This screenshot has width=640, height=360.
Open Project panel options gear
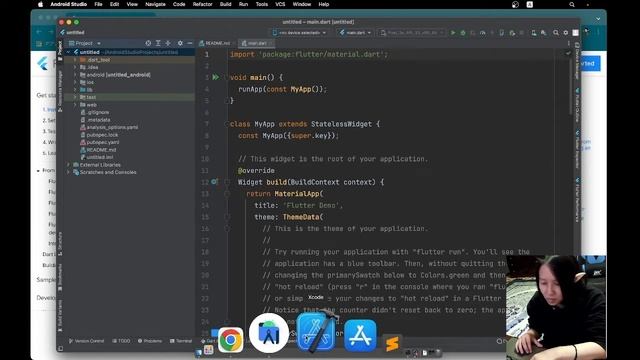point(180,43)
